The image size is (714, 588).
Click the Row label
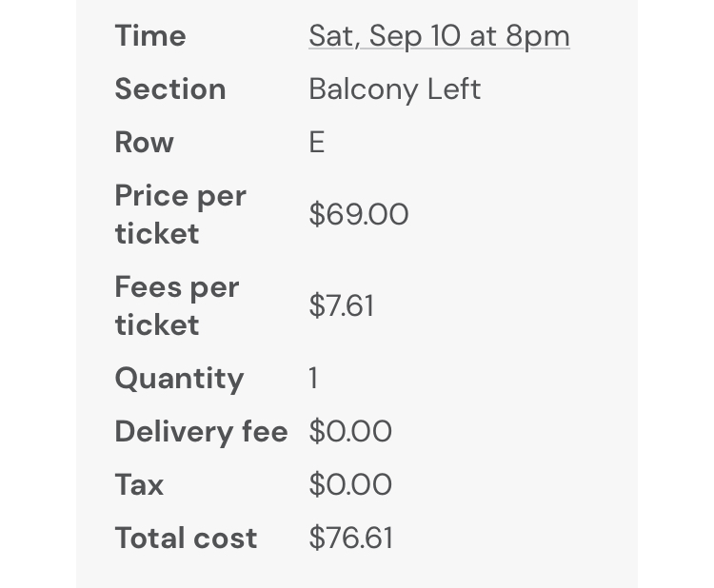(x=144, y=143)
